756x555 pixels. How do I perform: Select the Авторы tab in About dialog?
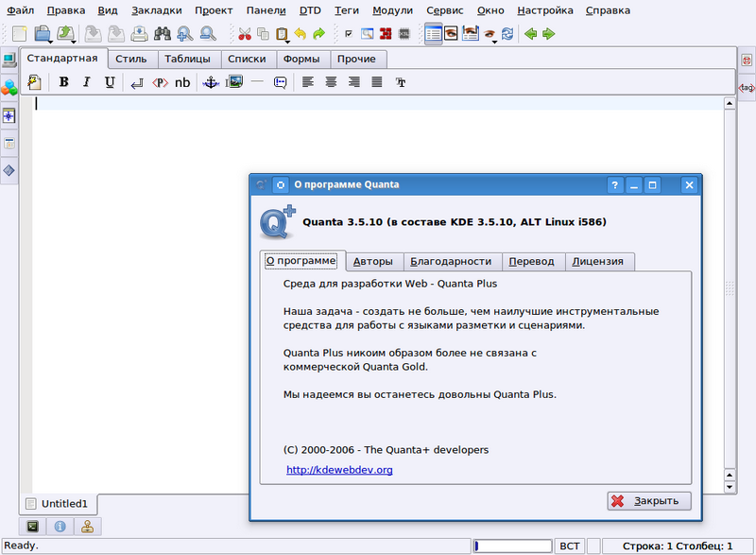pos(373,261)
